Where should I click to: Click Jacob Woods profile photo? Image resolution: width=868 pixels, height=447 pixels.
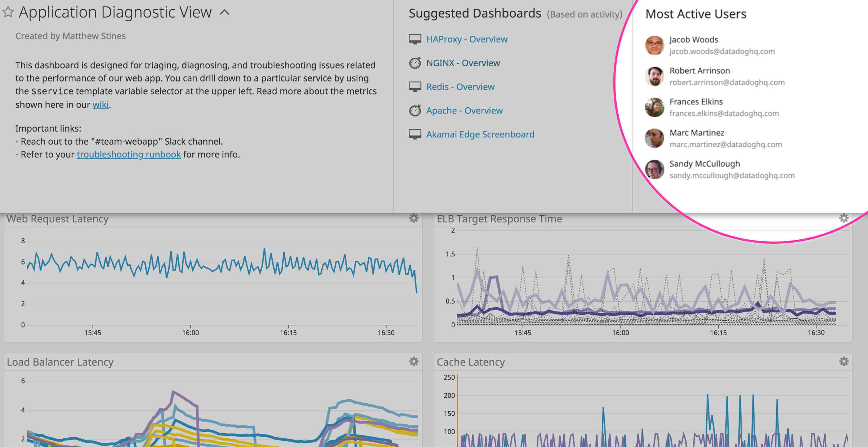[654, 45]
